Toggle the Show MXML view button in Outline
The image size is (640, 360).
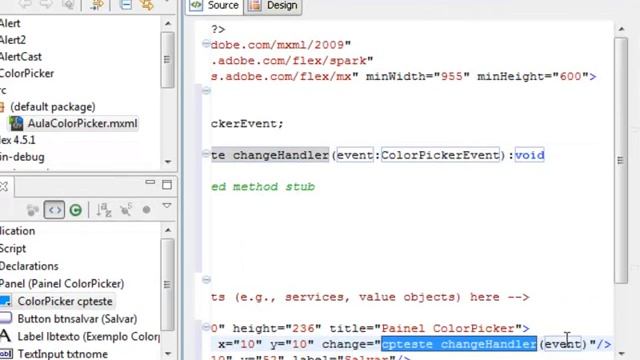(54, 210)
